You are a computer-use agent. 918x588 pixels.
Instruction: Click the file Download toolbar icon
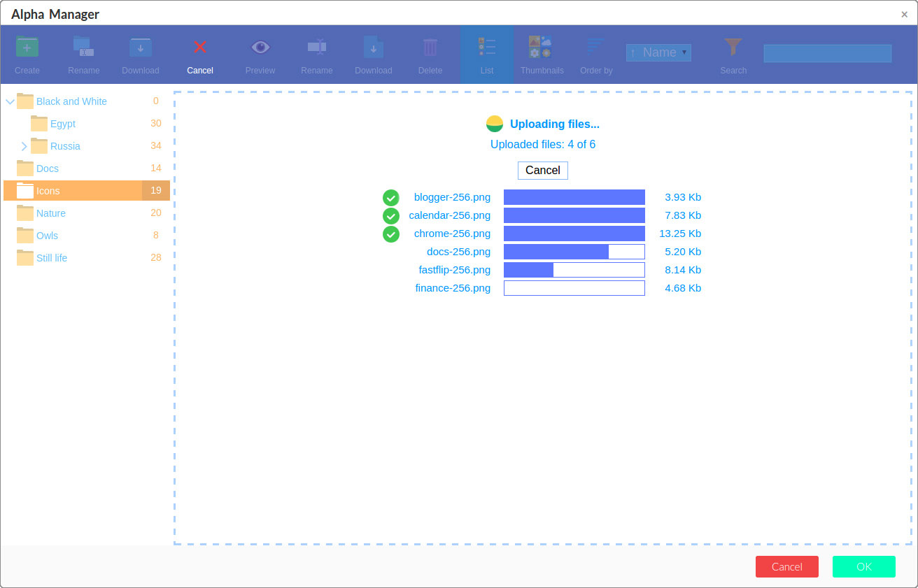373,48
